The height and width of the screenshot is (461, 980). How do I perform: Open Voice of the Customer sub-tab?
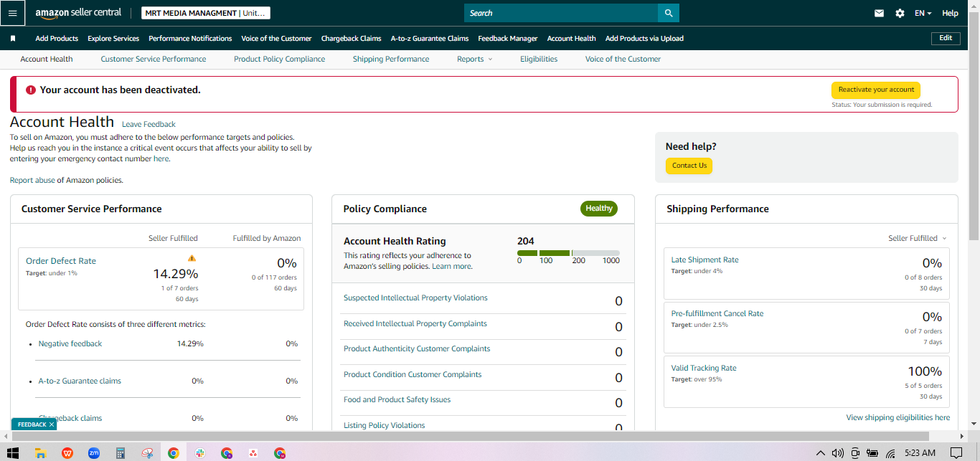point(623,59)
